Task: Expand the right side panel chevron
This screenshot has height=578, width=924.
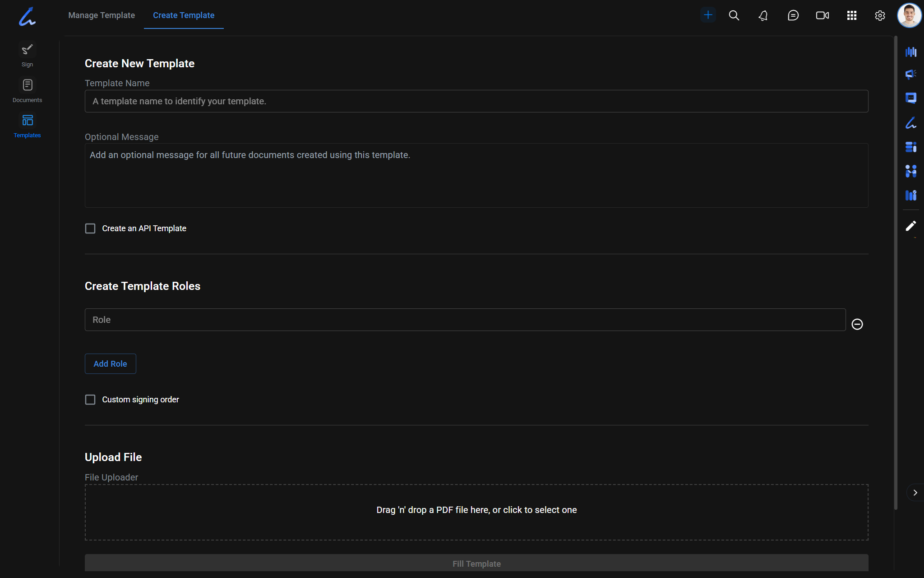Action: click(915, 493)
